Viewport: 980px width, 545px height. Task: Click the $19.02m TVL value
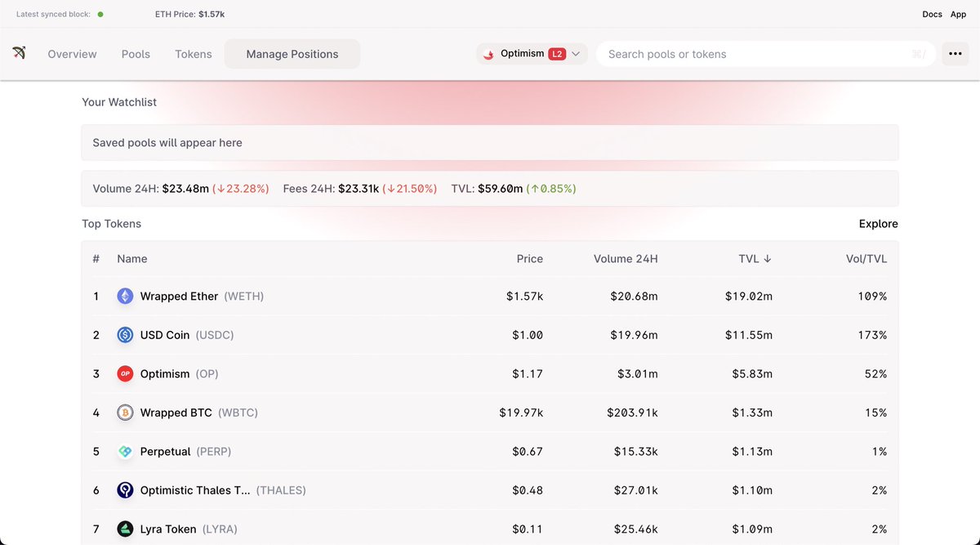click(749, 296)
